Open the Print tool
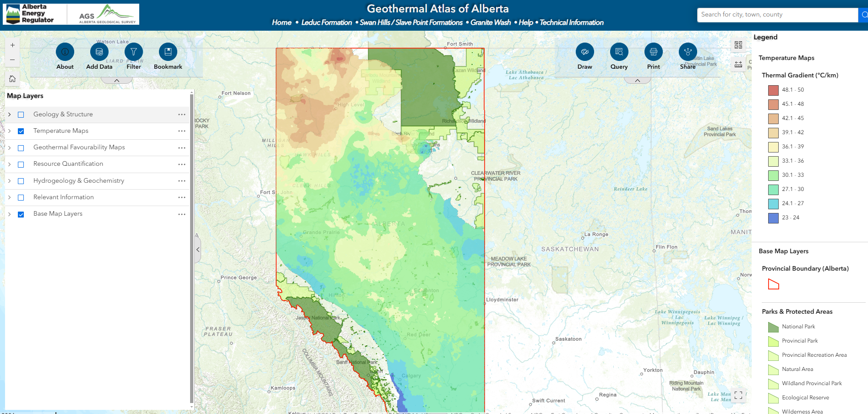The height and width of the screenshot is (414, 868). tap(653, 52)
